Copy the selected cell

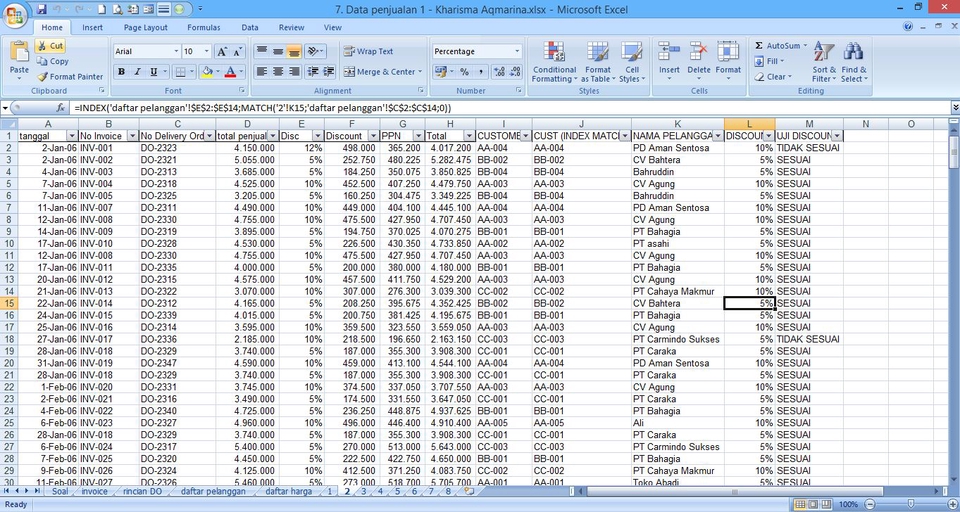pos(52,61)
